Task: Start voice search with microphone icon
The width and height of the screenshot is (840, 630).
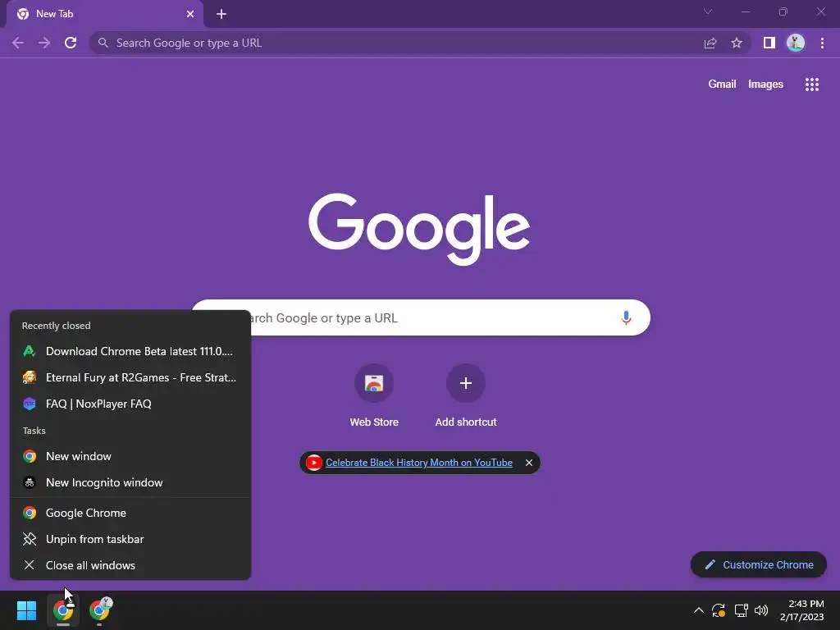Action: tap(626, 317)
